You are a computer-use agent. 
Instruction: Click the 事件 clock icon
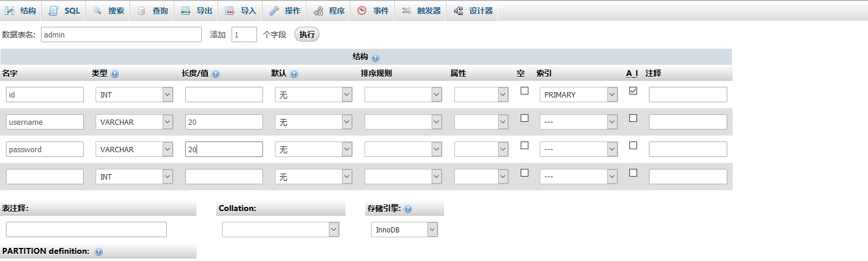362,11
